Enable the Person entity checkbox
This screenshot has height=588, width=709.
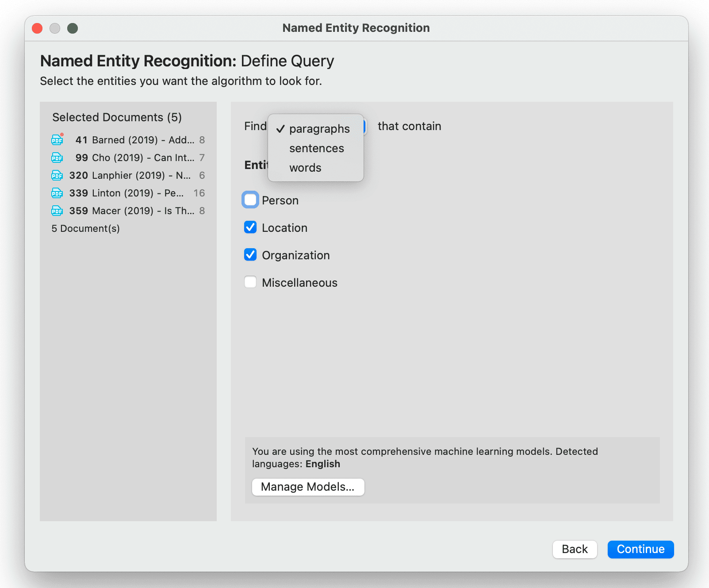tap(250, 200)
